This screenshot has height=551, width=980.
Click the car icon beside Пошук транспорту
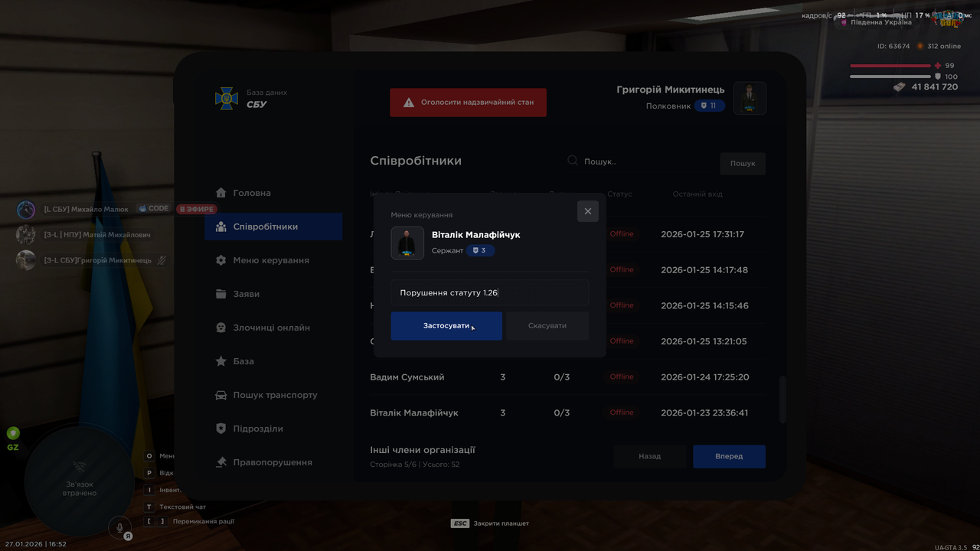[x=220, y=395]
